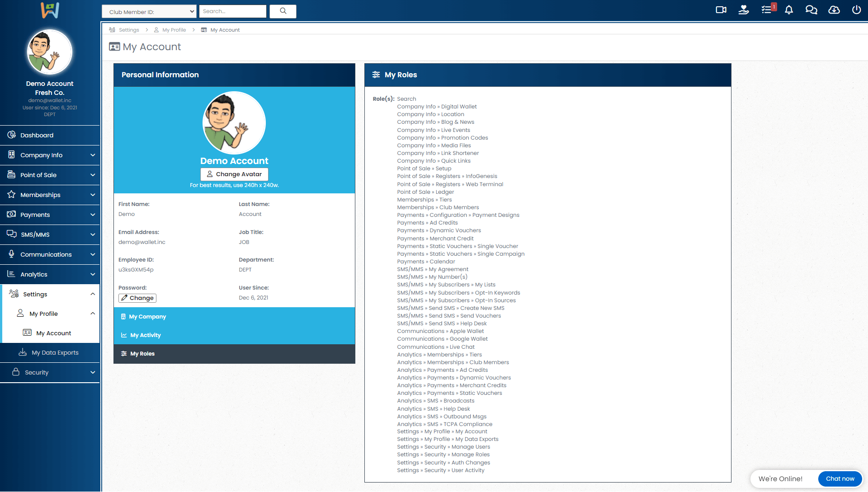Collapse the Settings sidebar section
The image size is (868, 492).
[x=50, y=294]
